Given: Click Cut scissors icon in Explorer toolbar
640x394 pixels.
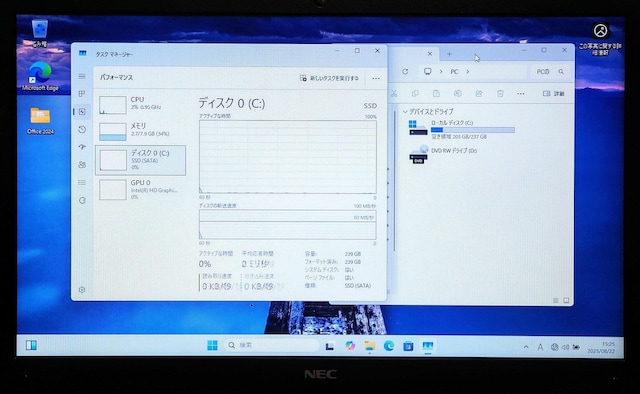Looking at the screenshot, I should click(394, 93).
